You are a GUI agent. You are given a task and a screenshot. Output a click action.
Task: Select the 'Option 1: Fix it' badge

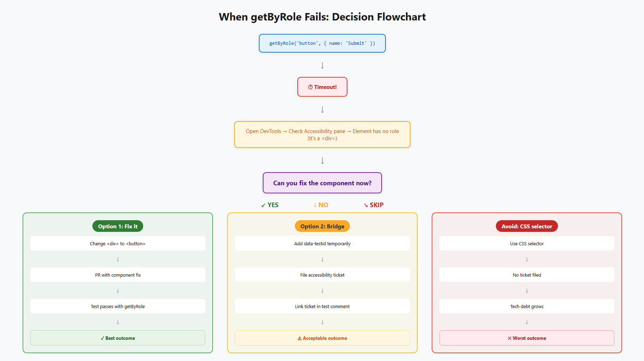[x=117, y=226]
